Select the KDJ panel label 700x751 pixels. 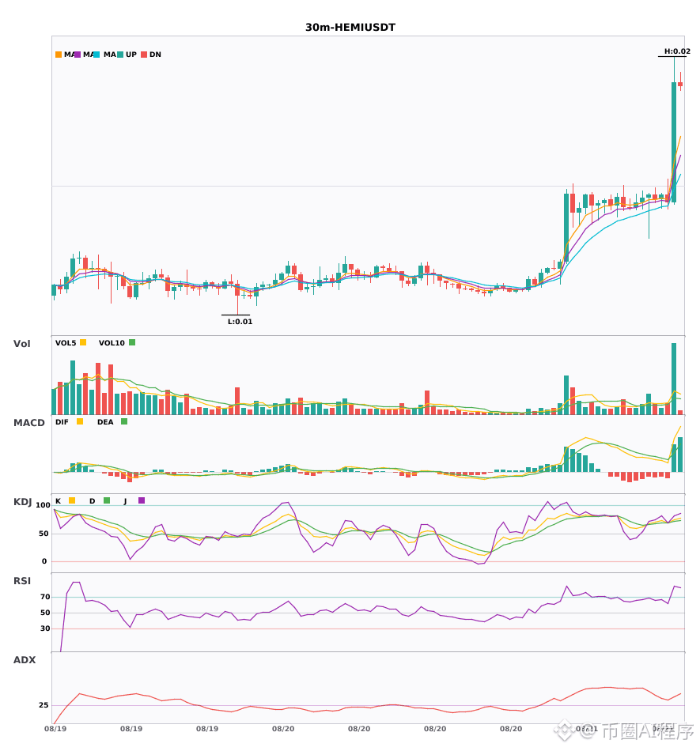22,501
